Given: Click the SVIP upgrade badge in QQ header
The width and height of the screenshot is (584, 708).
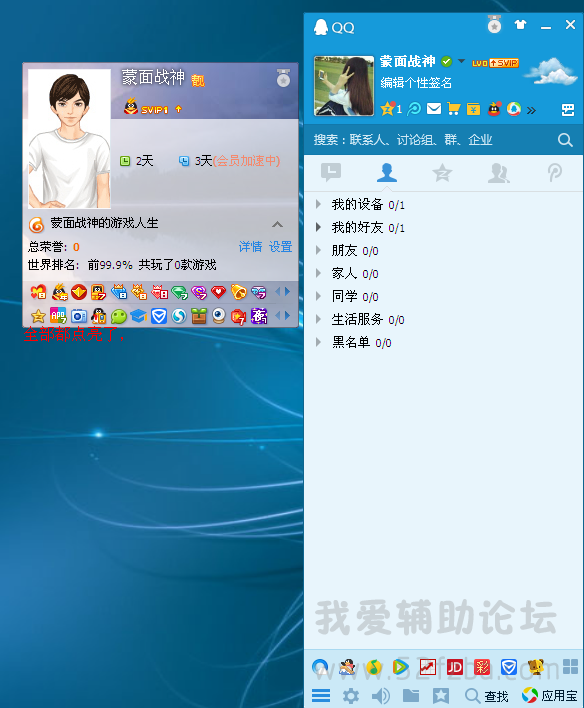Looking at the screenshot, I should (504, 63).
